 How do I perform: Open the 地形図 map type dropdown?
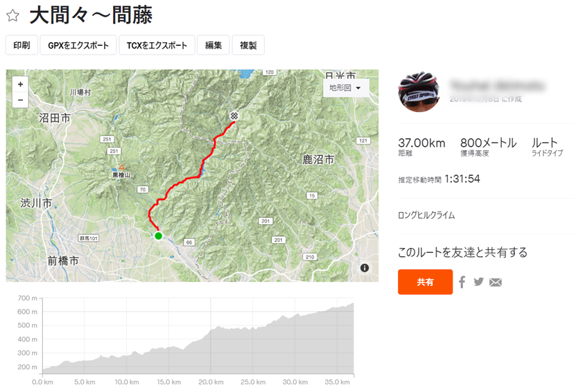345,88
